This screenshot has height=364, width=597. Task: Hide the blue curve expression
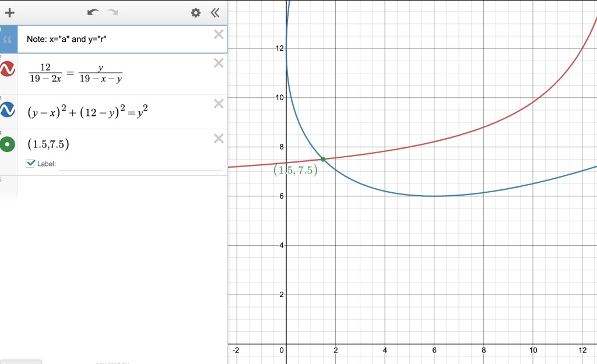pos(8,109)
